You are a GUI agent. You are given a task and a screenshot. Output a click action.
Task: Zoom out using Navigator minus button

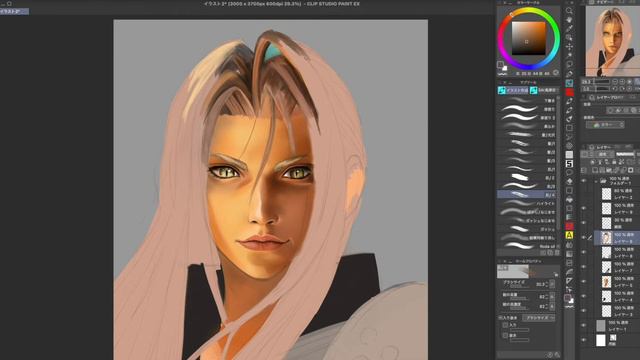615,82
